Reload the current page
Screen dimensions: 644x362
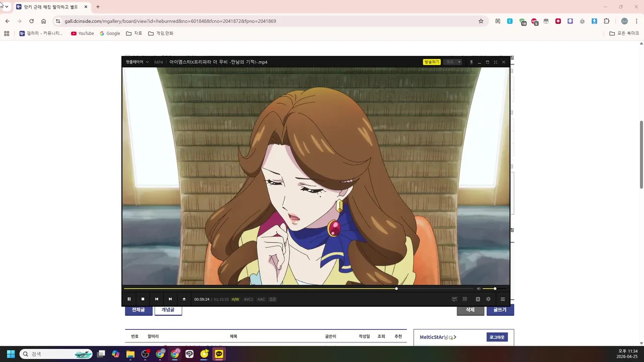[x=31, y=21]
